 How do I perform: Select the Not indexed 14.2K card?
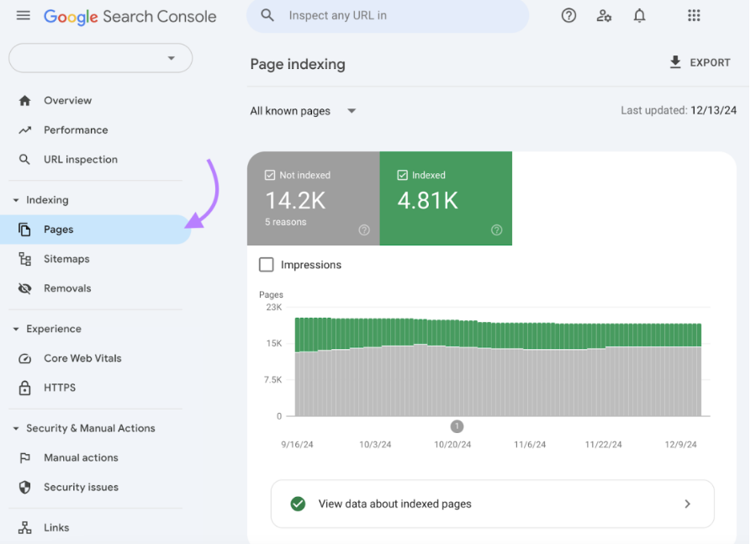click(314, 198)
